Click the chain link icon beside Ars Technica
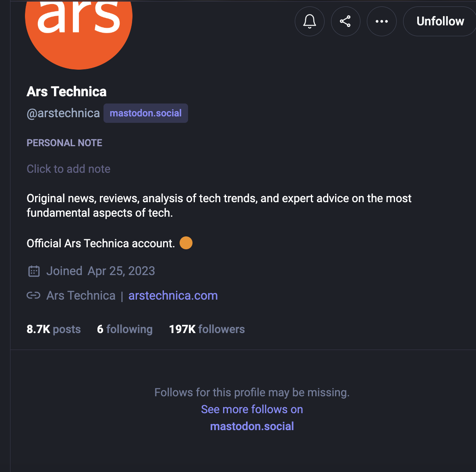476x472 pixels. click(33, 295)
